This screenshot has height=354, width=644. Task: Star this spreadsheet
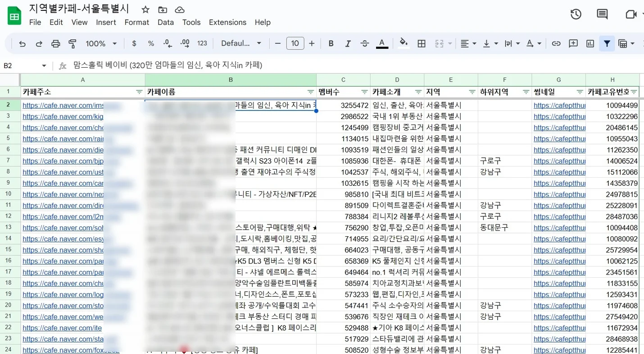(145, 9)
